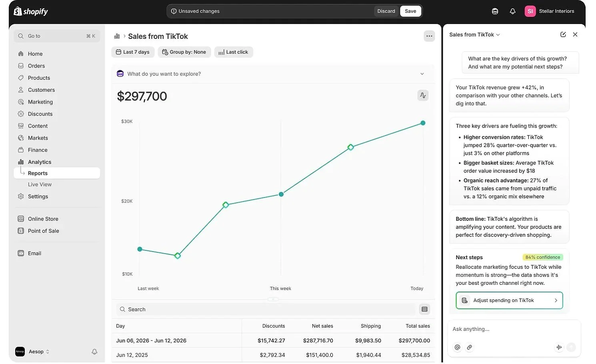Click the lowest hollow data point on chart
596x364 pixels.
(178, 256)
